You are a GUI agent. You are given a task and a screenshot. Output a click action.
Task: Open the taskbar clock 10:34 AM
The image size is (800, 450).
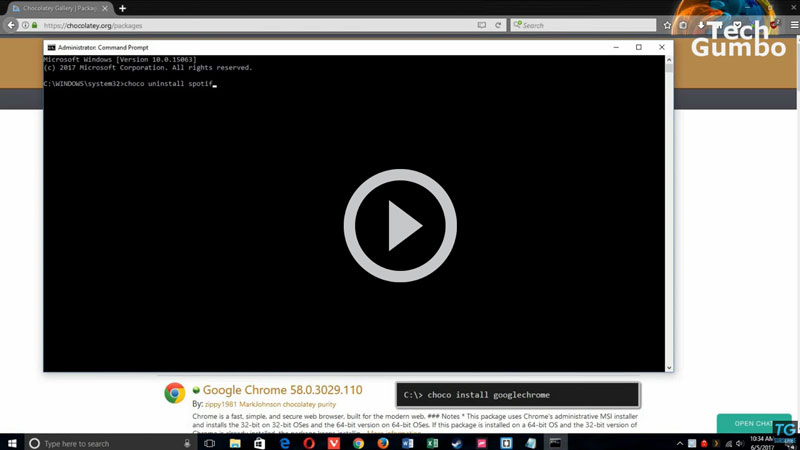[x=761, y=443]
